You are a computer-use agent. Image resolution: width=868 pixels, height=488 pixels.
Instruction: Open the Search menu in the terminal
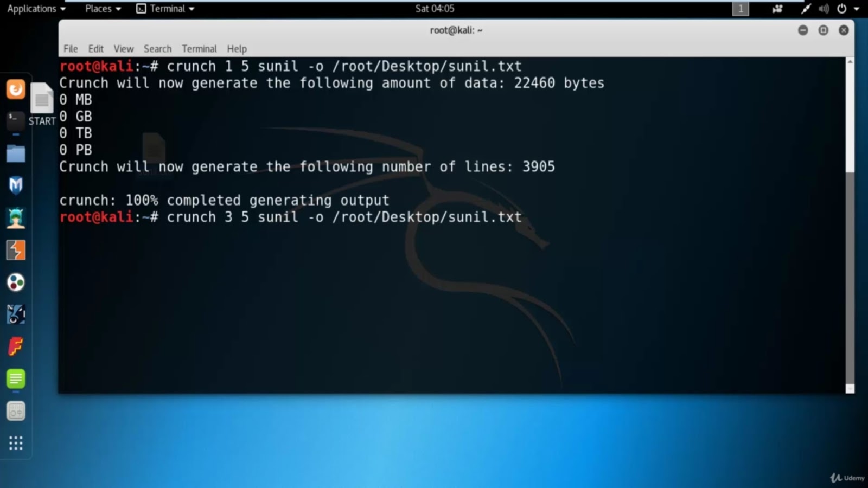(157, 48)
